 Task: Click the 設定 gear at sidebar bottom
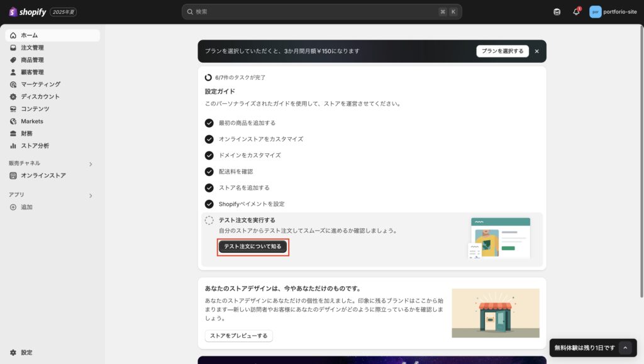click(26, 353)
